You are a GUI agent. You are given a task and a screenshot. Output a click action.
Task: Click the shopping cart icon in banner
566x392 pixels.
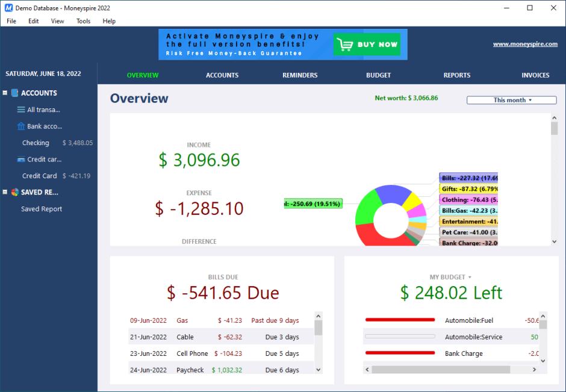tap(344, 45)
